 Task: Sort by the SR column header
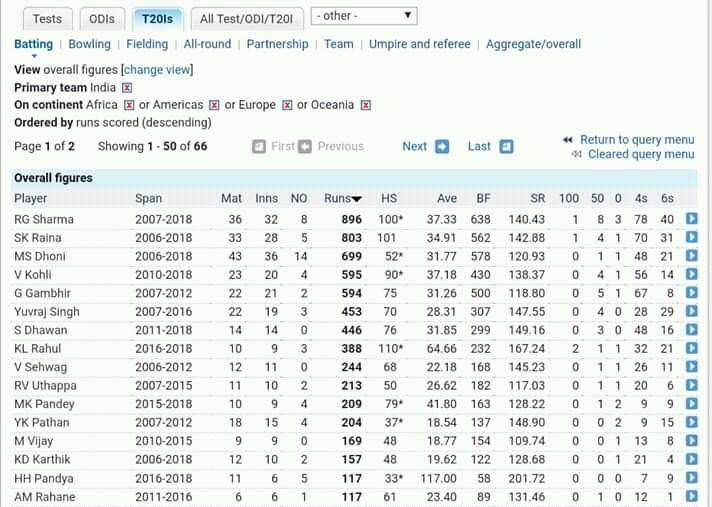click(x=538, y=198)
